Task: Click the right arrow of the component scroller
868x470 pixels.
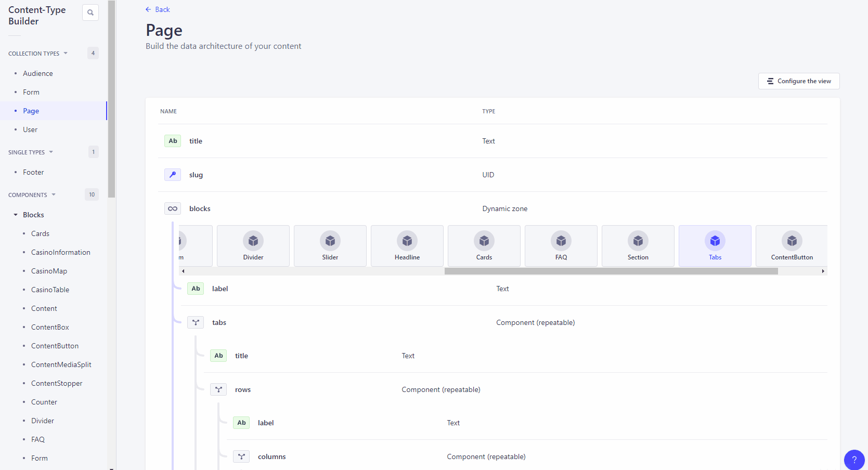Action: coord(823,271)
